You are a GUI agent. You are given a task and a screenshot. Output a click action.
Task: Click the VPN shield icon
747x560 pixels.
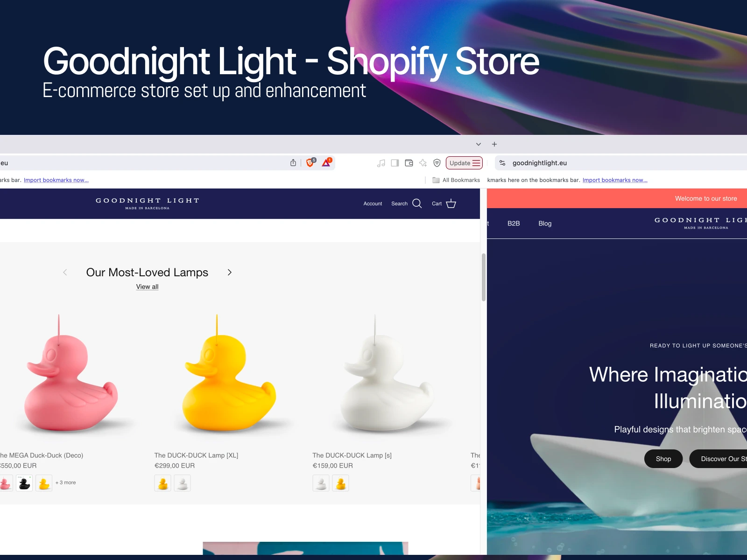[437, 163]
